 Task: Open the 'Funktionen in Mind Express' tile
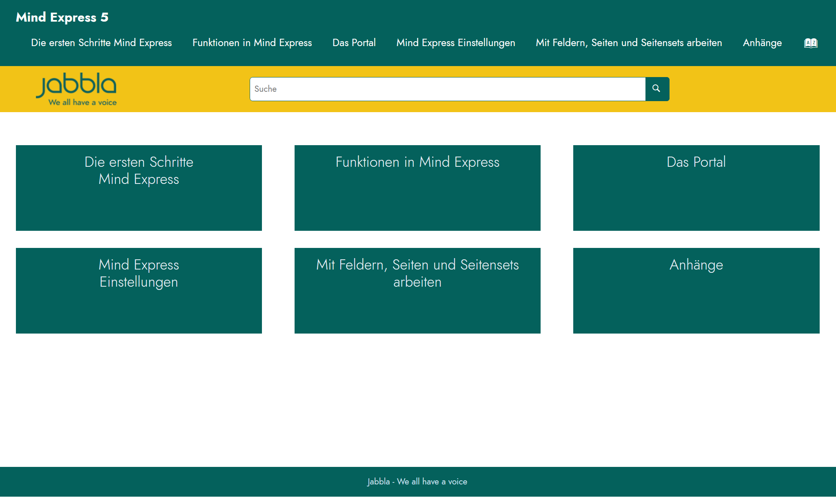(417, 188)
